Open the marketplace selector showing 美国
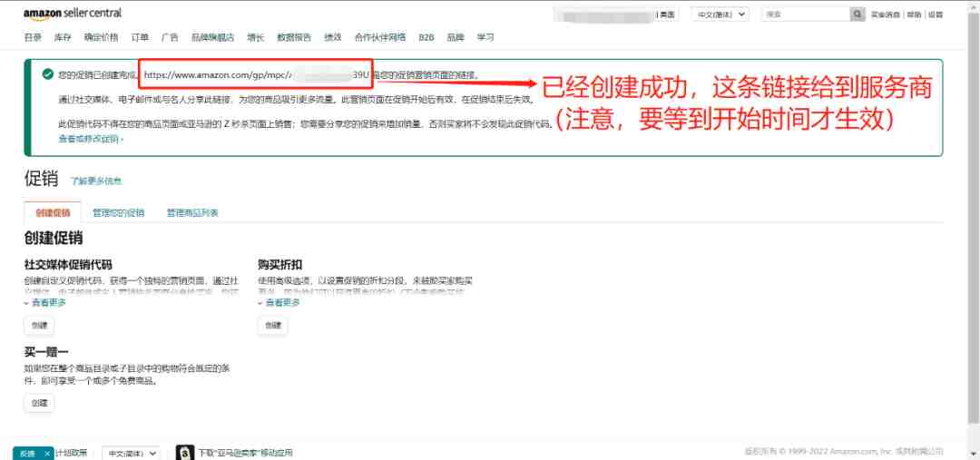This screenshot has height=460, width=980. coord(615,15)
